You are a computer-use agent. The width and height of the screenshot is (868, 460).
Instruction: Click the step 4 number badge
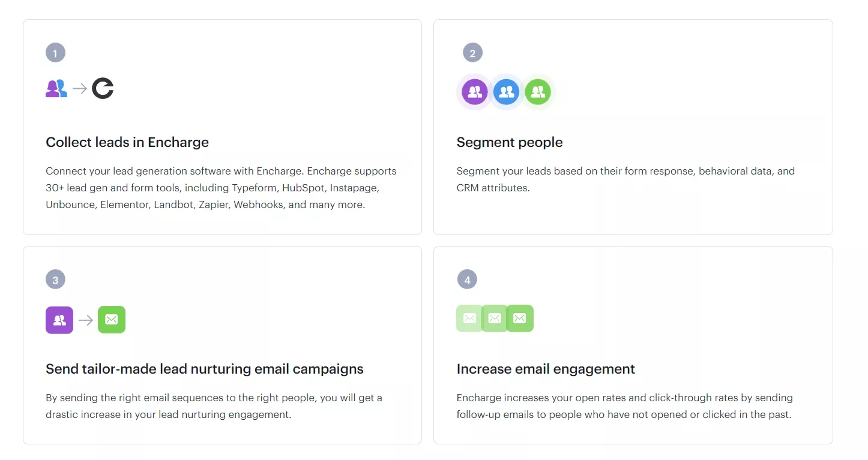click(x=467, y=279)
